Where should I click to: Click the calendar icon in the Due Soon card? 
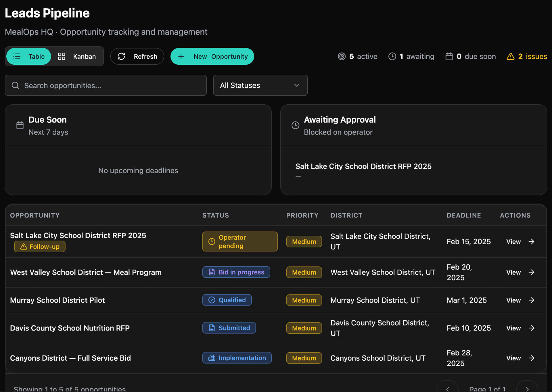(x=20, y=125)
